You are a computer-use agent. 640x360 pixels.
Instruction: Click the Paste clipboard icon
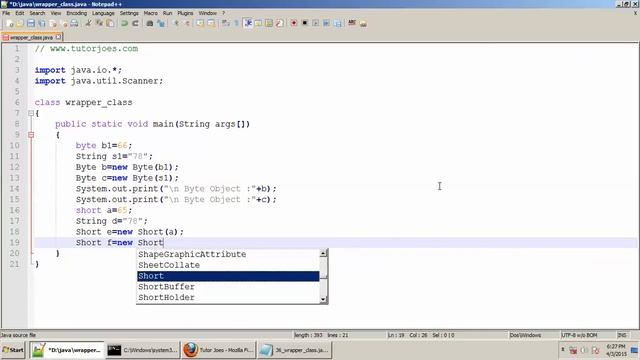pyautogui.click(x=110, y=23)
